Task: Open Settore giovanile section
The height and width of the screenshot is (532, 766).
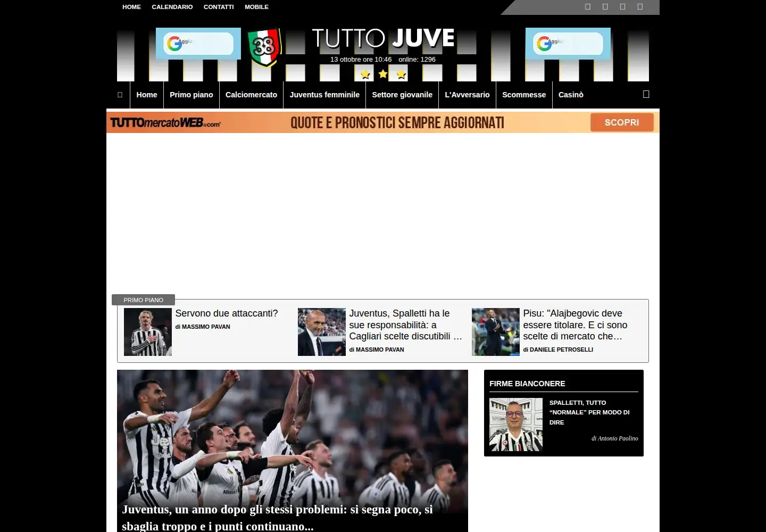Action: [x=402, y=95]
